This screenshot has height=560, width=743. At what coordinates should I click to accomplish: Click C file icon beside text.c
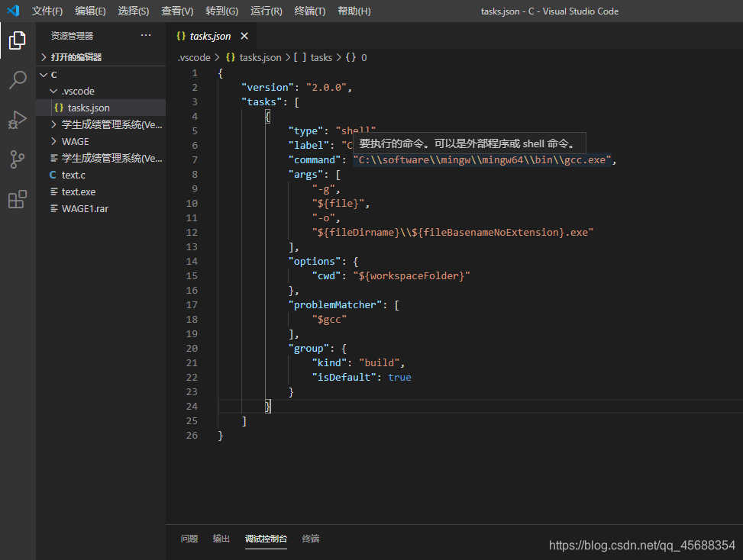53,175
